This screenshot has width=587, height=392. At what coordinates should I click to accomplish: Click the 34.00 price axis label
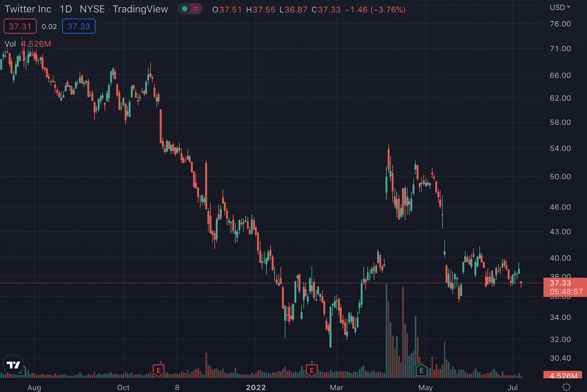point(560,318)
